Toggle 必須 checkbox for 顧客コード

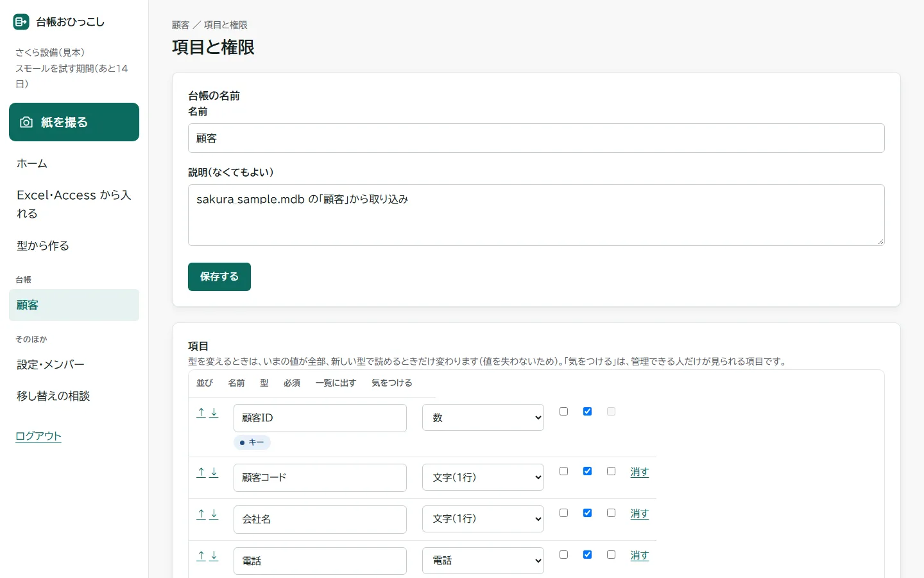tap(563, 471)
